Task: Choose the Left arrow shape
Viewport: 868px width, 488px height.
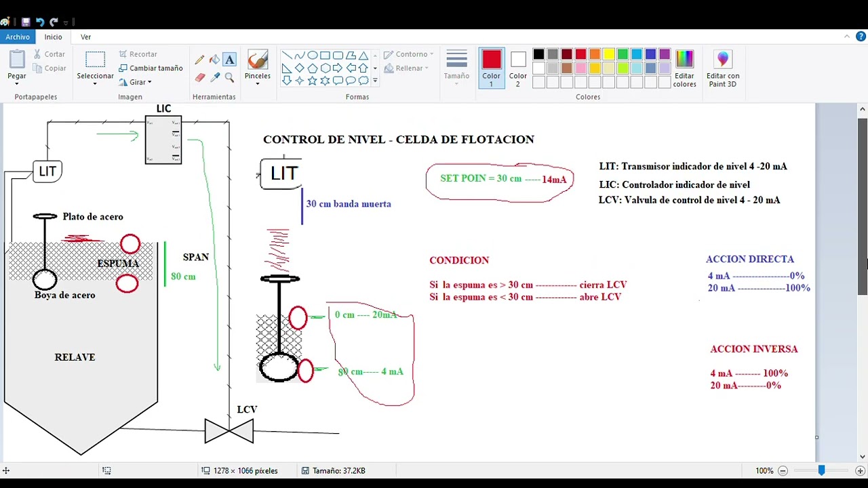Action: click(x=351, y=68)
